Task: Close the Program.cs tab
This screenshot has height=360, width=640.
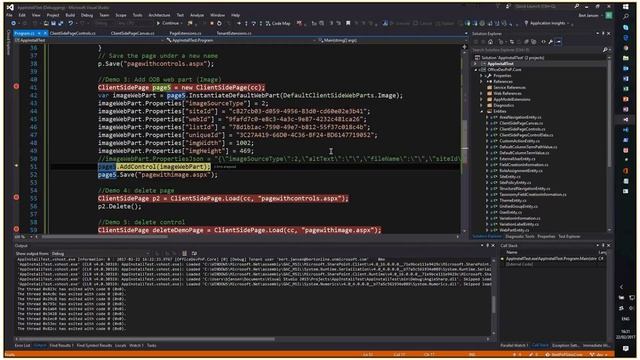Action: 45,33
